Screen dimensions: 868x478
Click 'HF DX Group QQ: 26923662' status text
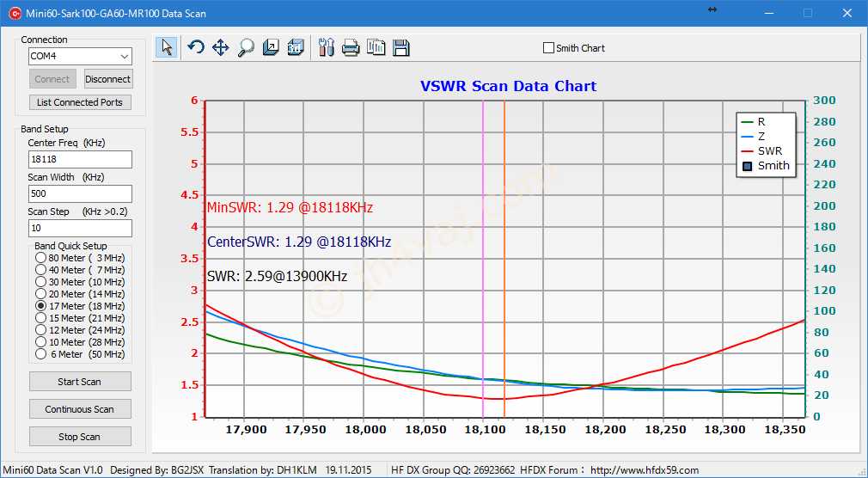pos(454,470)
